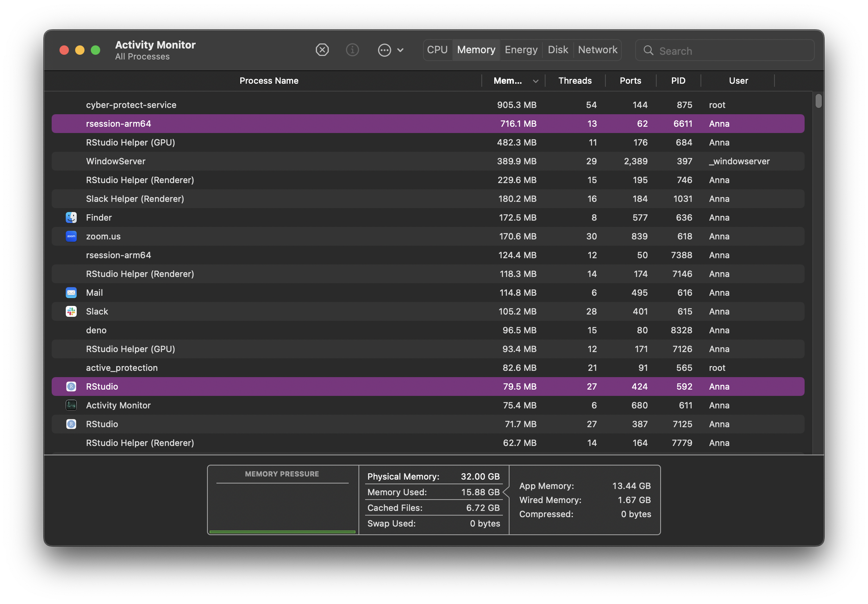The image size is (868, 604).
Task: Switch to the CPU tab
Action: (x=437, y=50)
